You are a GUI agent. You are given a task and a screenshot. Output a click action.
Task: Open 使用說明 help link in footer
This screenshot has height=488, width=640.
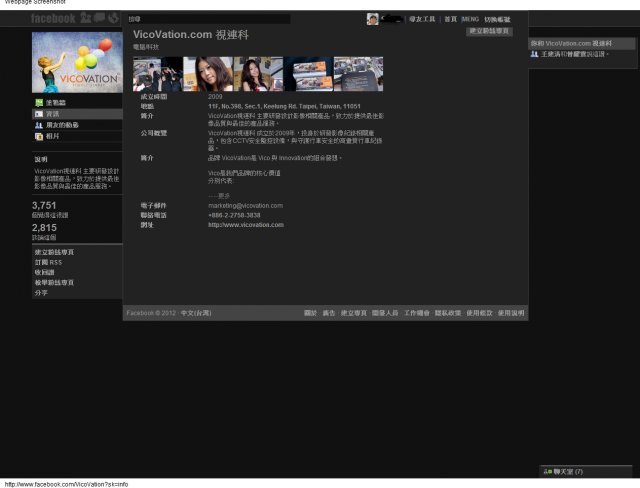(x=511, y=313)
